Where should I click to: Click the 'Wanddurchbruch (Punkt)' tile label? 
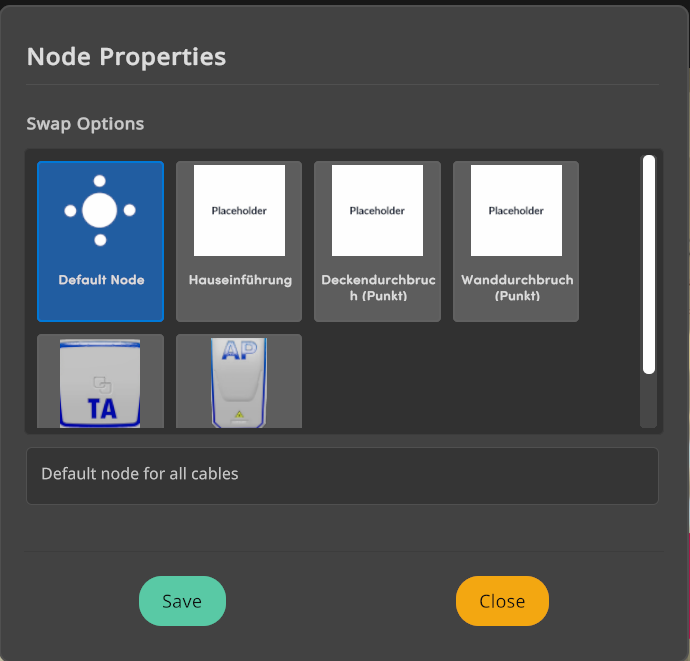click(517, 288)
